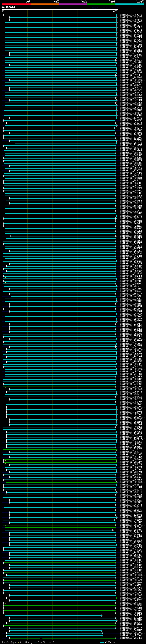Select hit label UniRef100_C6SX50
The height and width of the screenshot is (644, 146).
point(131,95)
